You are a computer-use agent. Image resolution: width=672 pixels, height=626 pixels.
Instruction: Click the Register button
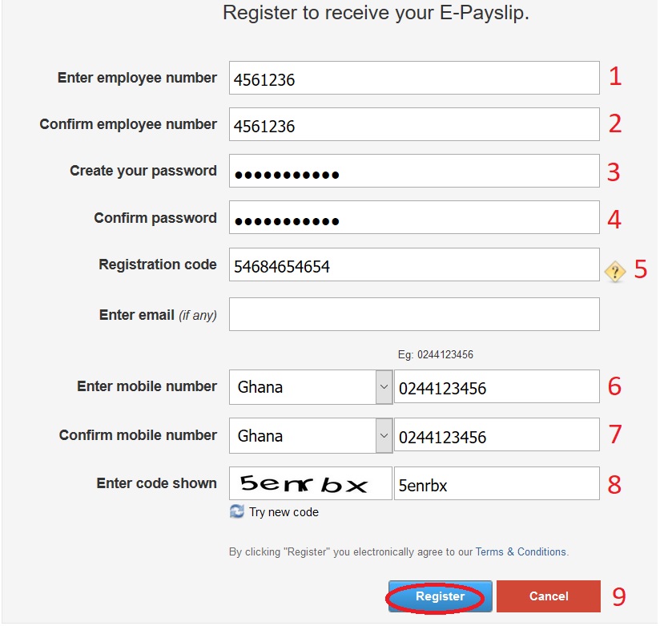pyautogui.click(x=440, y=597)
